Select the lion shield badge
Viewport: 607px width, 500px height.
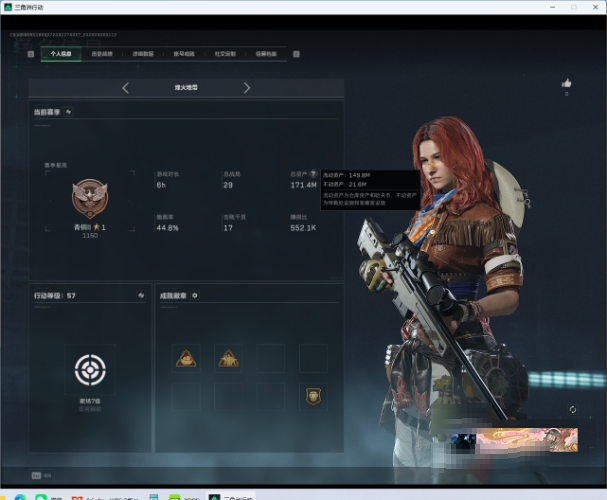tap(313, 397)
